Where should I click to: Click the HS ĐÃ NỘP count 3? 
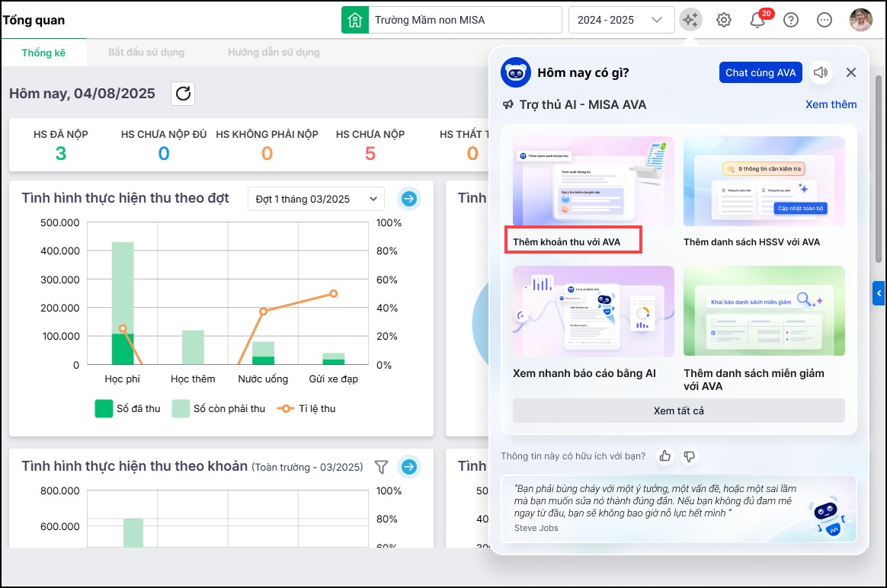point(61,154)
